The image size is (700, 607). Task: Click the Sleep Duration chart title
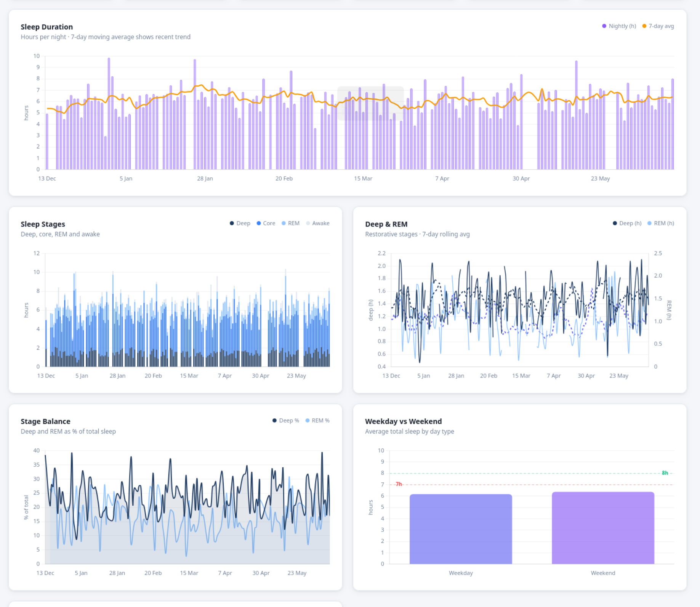(x=46, y=27)
